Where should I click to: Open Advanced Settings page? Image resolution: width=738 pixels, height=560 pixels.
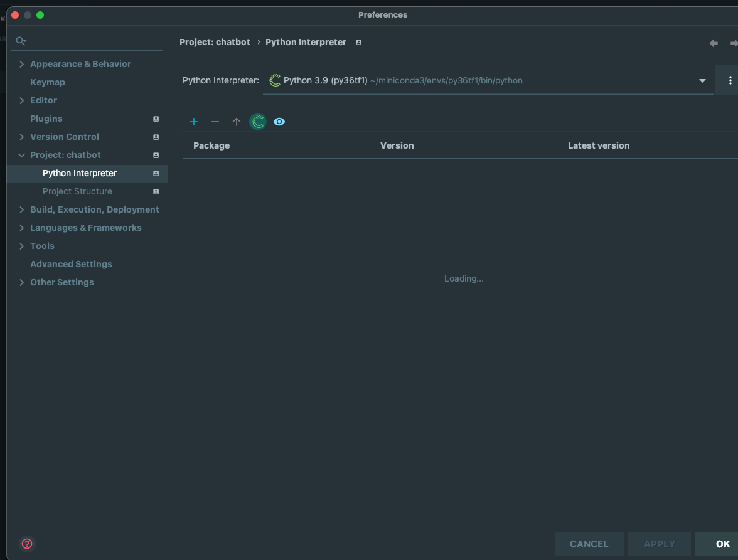71,264
